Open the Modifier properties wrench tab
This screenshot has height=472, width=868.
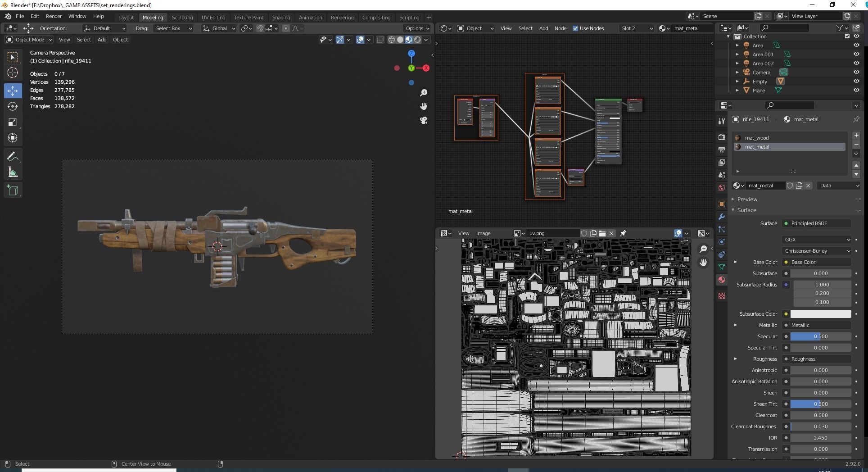coord(722,217)
